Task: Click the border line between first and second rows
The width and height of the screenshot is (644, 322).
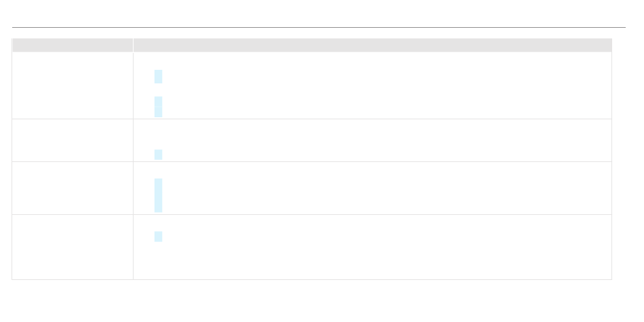Action: (x=312, y=119)
